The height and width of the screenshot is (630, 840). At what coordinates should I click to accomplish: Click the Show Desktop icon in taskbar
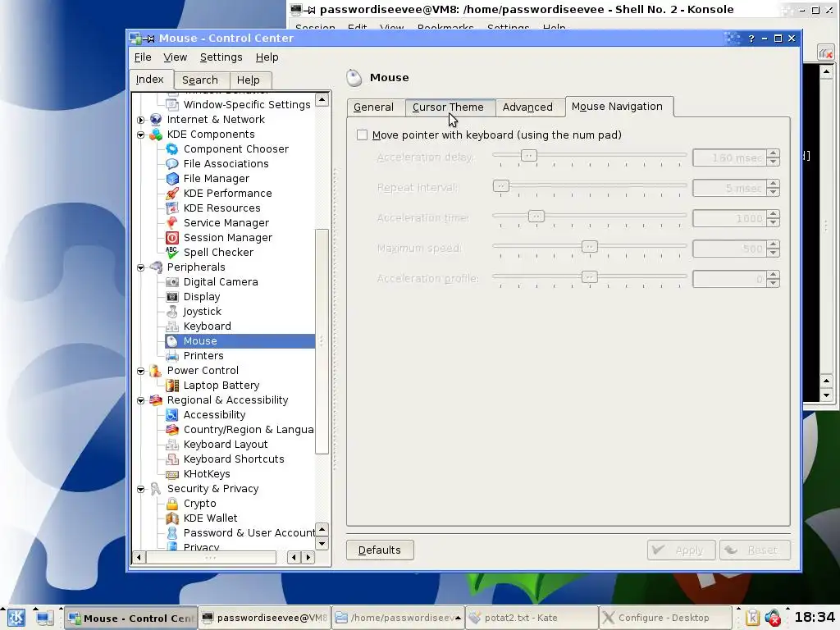[x=44, y=619]
